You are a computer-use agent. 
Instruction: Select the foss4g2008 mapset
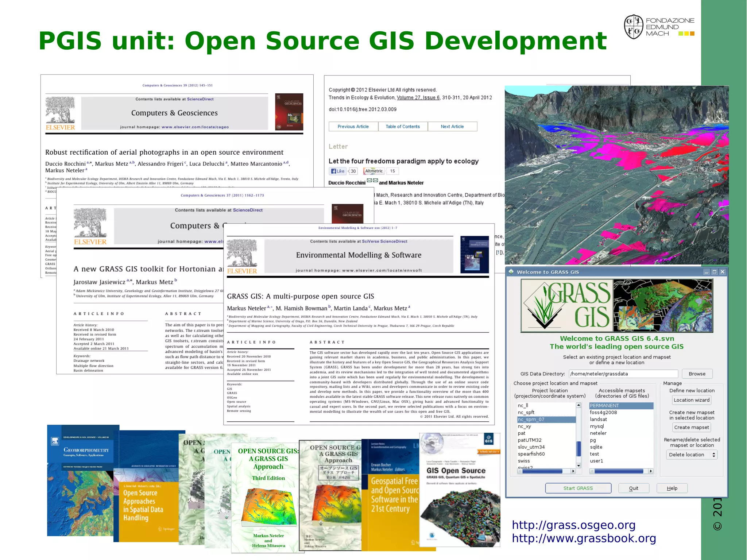(x=621, y=412)
